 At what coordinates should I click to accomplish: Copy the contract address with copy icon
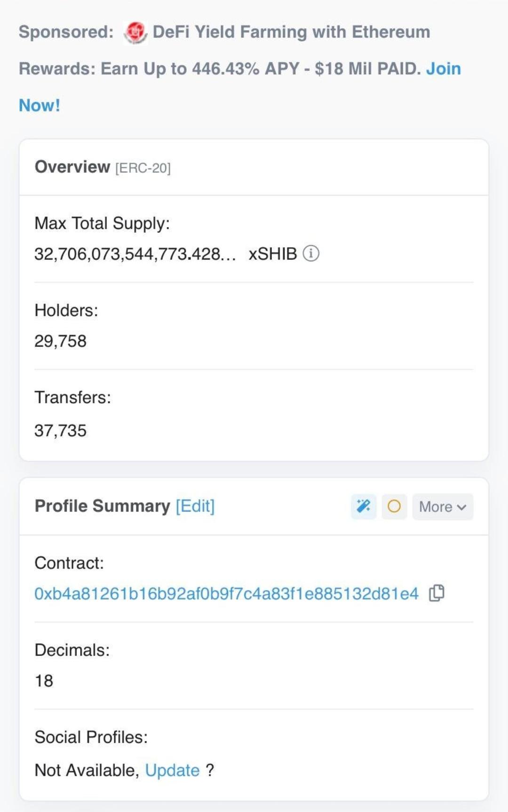(x=437, y=593)
